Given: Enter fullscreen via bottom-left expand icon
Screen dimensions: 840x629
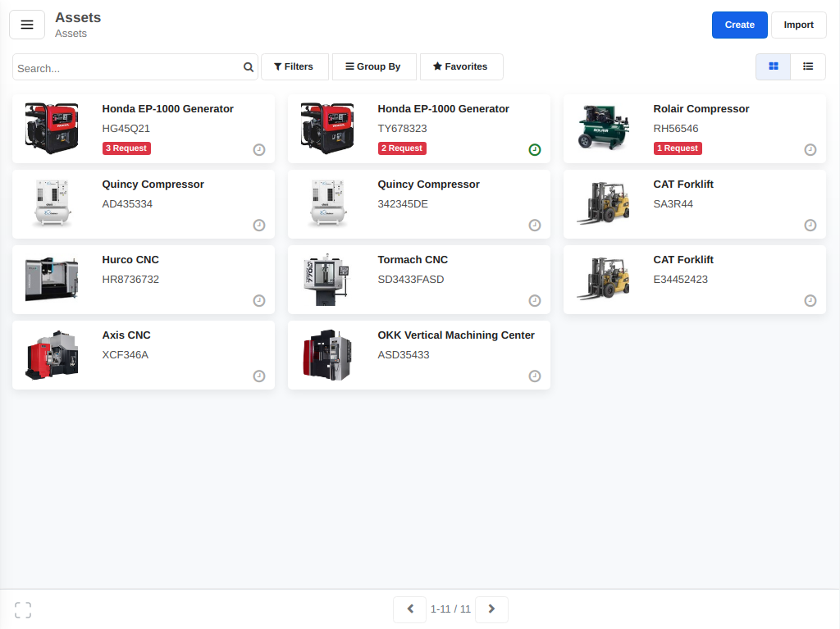Looking at the screenshot, I should pos(22,609).
